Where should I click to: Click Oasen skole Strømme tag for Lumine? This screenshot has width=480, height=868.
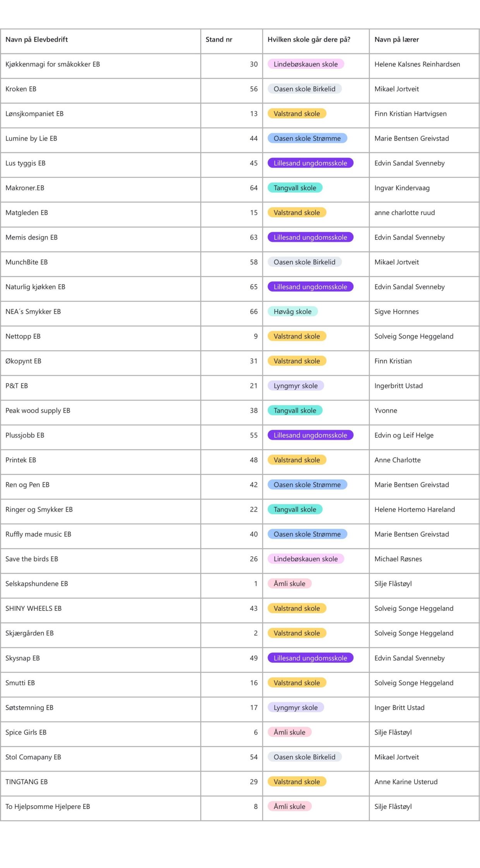click(307, 138)
